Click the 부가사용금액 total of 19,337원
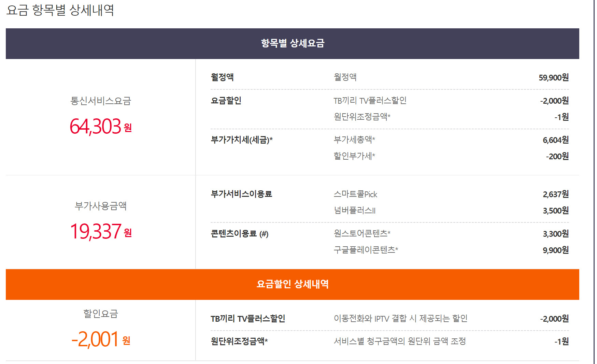The image size is (597, 364). click(x=100, y=232)
